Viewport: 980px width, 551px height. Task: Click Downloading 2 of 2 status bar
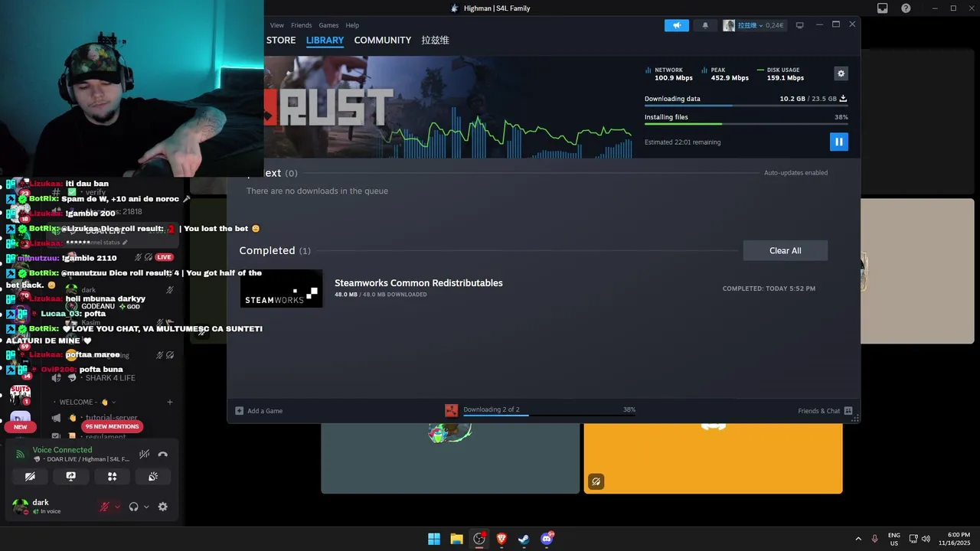549,410
